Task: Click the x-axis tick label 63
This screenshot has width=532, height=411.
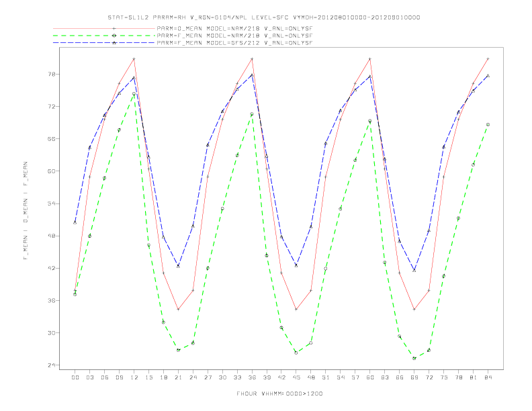Action: pos(385,377)
